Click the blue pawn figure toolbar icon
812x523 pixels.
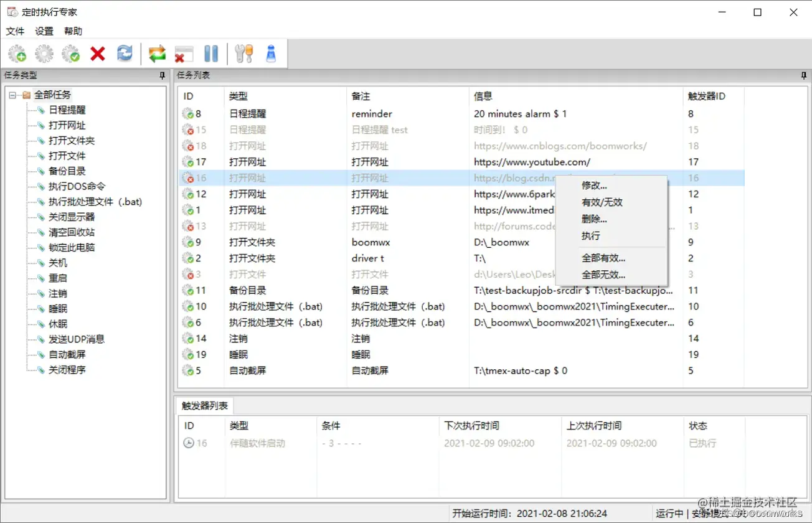tap(271, 54)
